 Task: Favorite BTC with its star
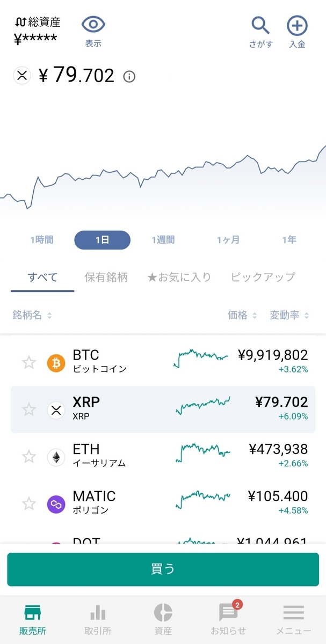pos(28,363)
